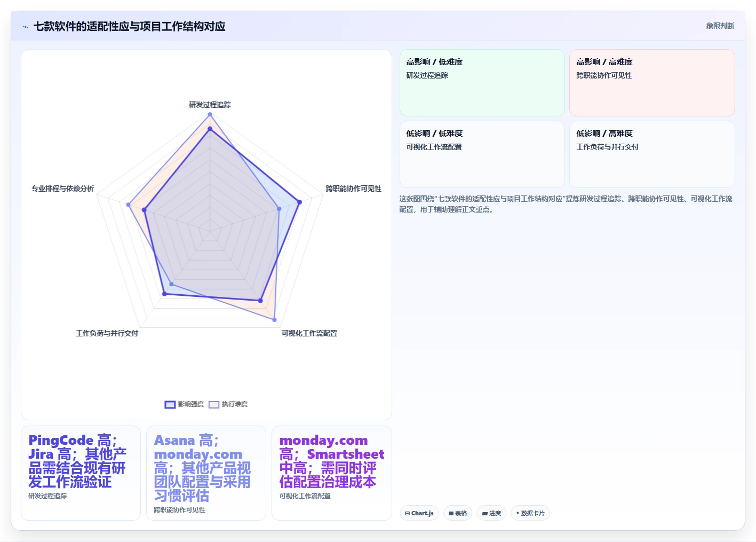Click the header icon beside the title
Screen dimensions: 756x542
click(x=25, y=27)
